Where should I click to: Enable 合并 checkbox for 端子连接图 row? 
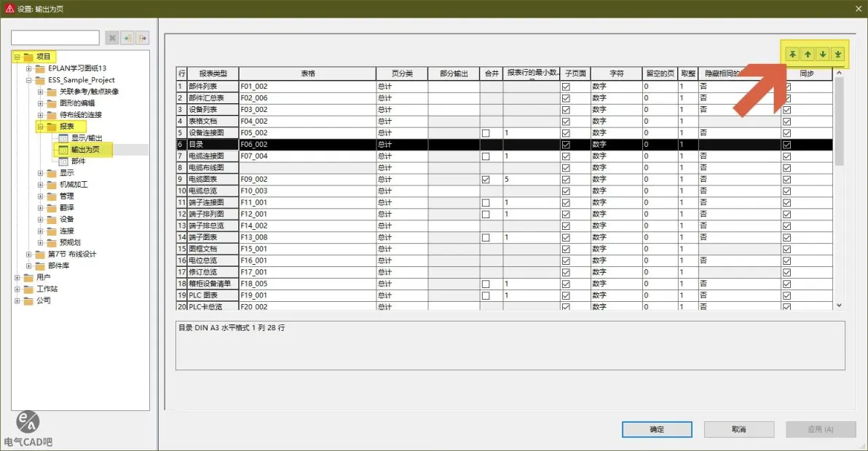pos(486,203)
